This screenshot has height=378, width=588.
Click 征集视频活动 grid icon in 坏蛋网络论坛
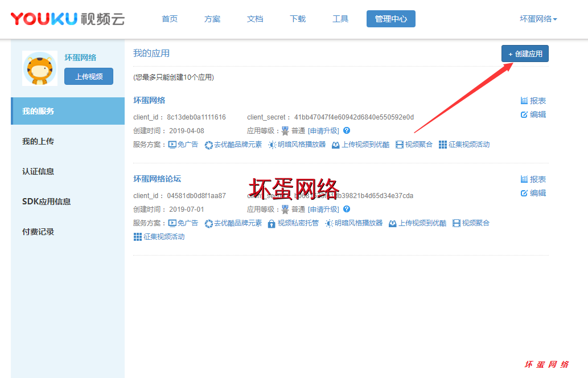[x=138, y=237]
